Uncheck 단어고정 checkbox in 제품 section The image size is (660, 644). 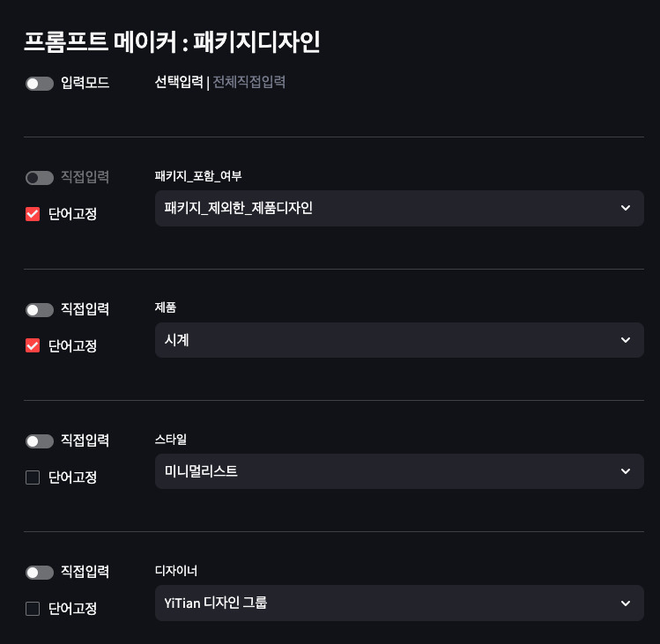[x=33, y=345]
